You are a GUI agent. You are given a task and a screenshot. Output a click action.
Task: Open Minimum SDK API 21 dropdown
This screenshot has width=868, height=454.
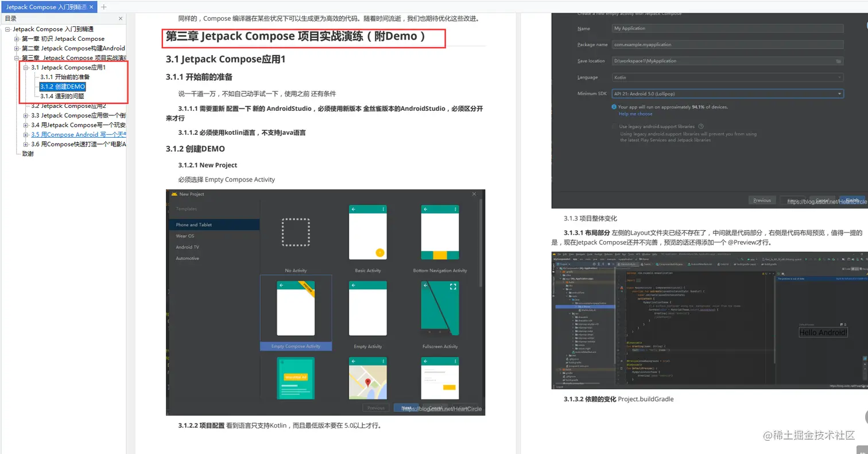pyautogui.click(x=727, y=94)
